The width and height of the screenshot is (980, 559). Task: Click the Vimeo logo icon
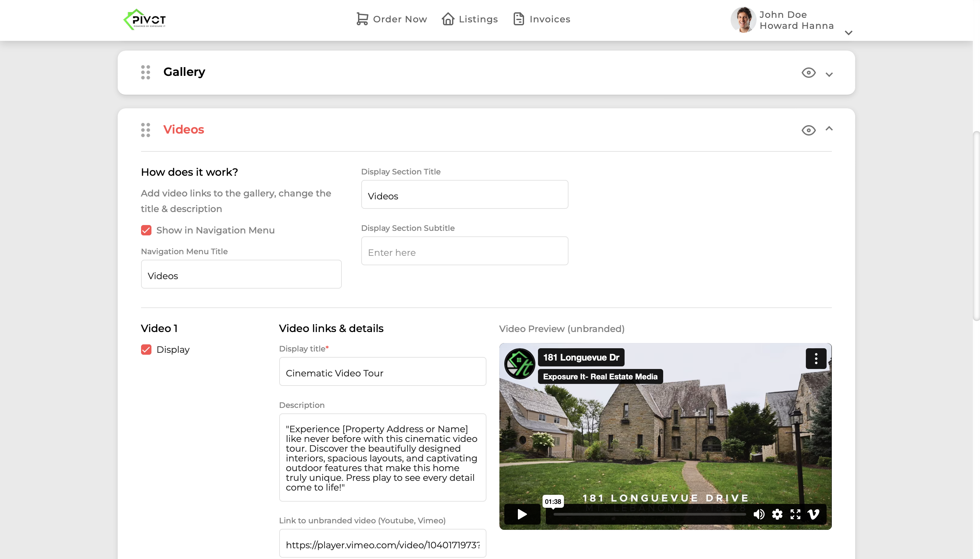point(813,514)
